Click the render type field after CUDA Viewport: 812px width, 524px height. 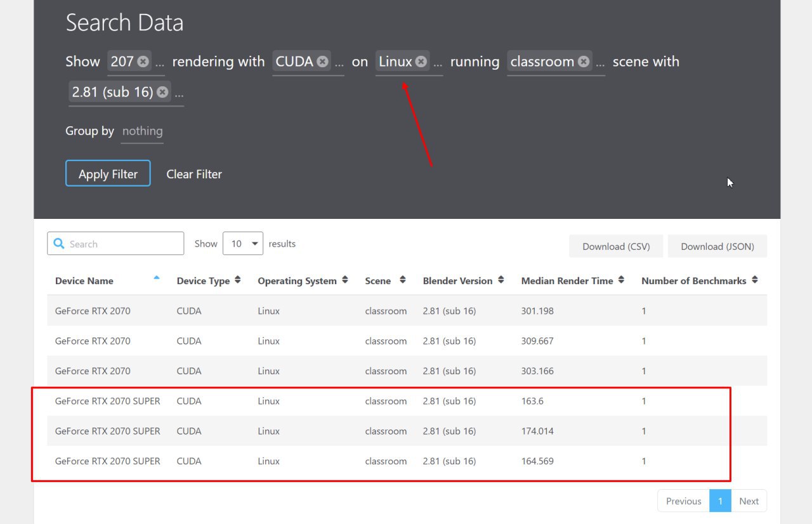pyautogui.click(x=339, y=62)
